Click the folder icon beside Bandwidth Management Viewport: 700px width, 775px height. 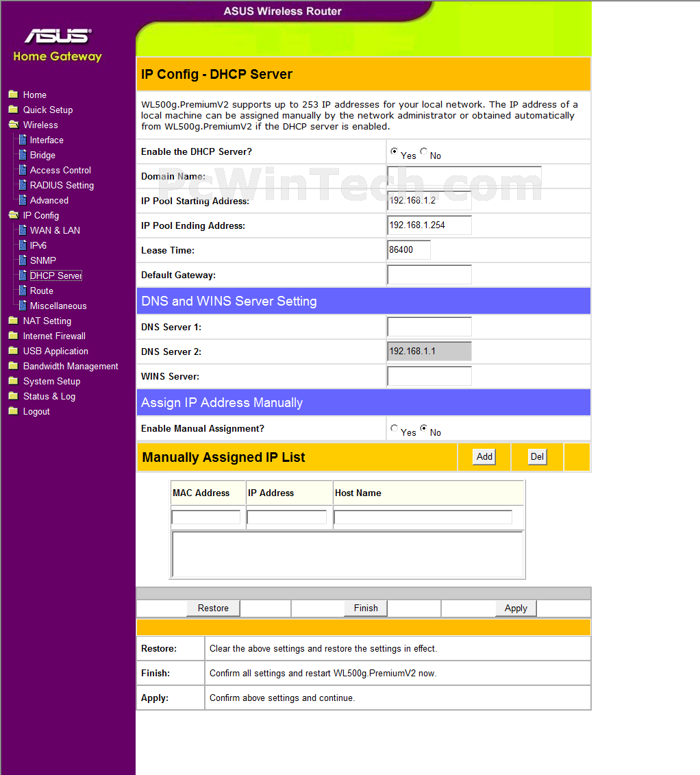point(13,366)
